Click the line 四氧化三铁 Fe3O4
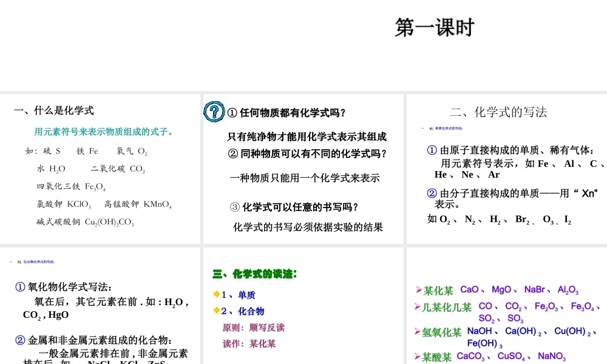The image size is (607, 364). [x=71, y=187]
